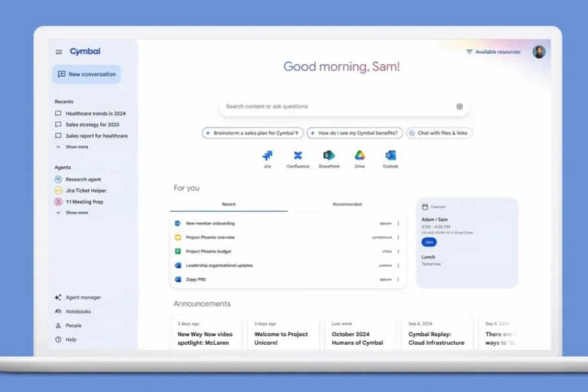Open Sales report for healthcare chat
The width and height of the screenshot is (588, 392).
pos(91,136)
